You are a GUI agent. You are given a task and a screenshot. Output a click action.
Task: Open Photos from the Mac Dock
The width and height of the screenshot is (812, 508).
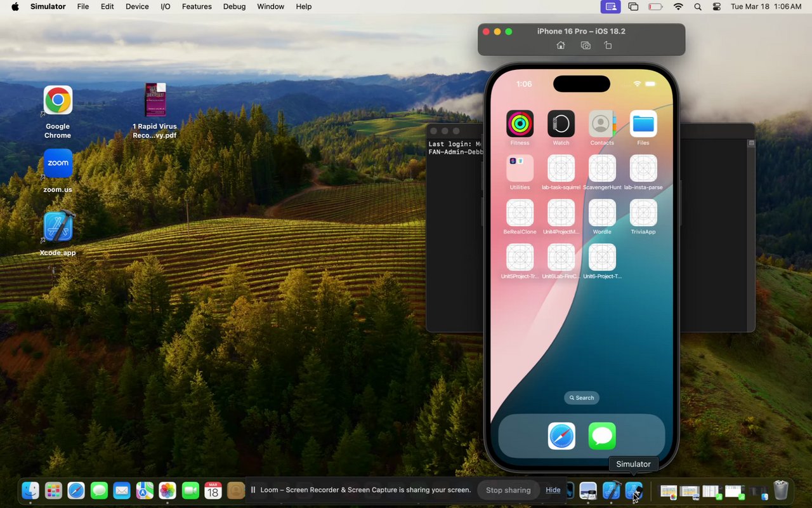click(167, 490)
